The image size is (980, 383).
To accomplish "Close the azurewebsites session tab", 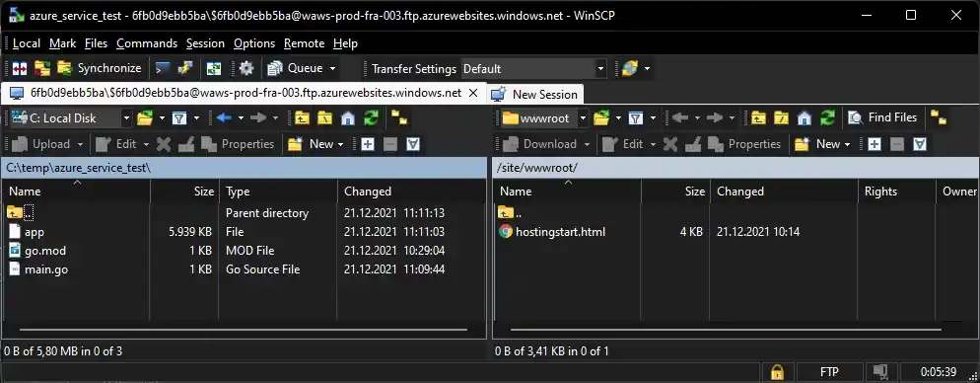I will [x=473, y=93].
